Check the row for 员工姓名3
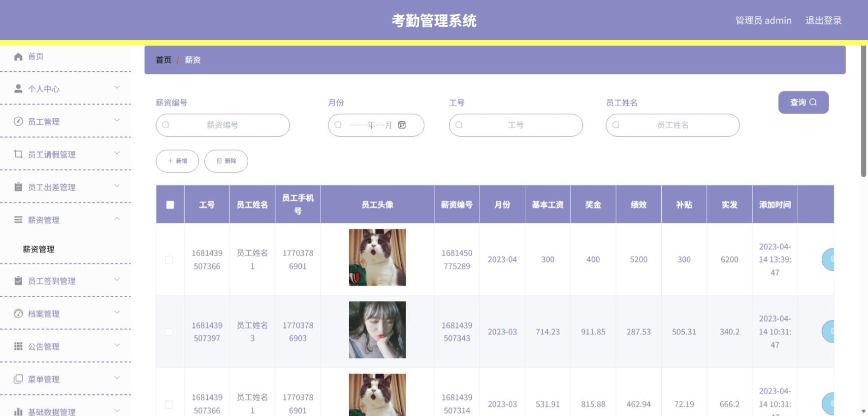This screenshot has width=868, height=416. tap(169, 332)
